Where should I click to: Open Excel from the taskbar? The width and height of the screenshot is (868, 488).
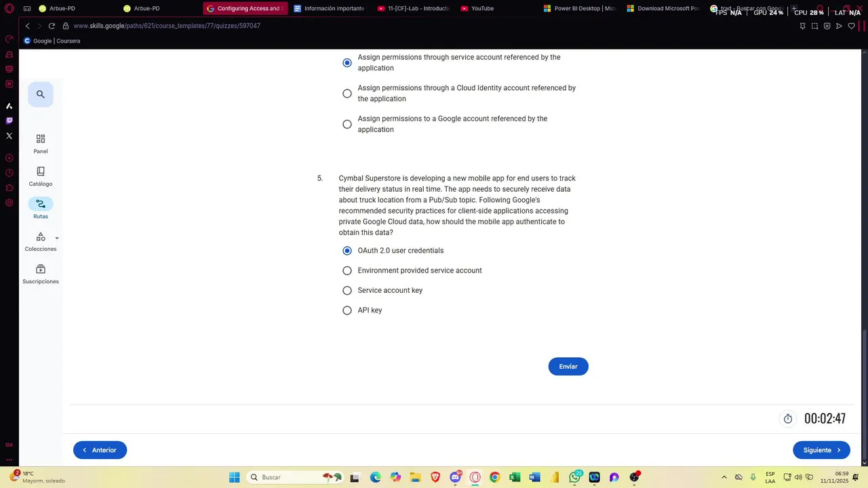point(515,477)
